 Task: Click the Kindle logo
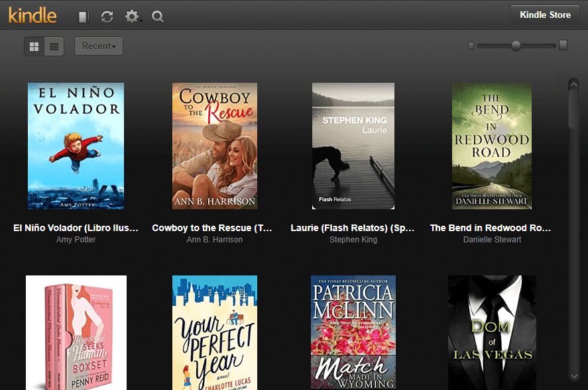pyautogui.click(x=32, y=15)
